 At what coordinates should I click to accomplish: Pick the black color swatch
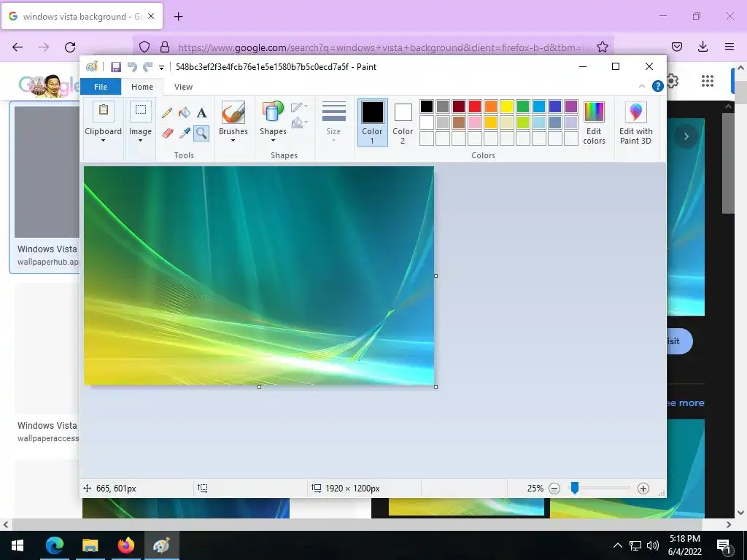(427, 106)
